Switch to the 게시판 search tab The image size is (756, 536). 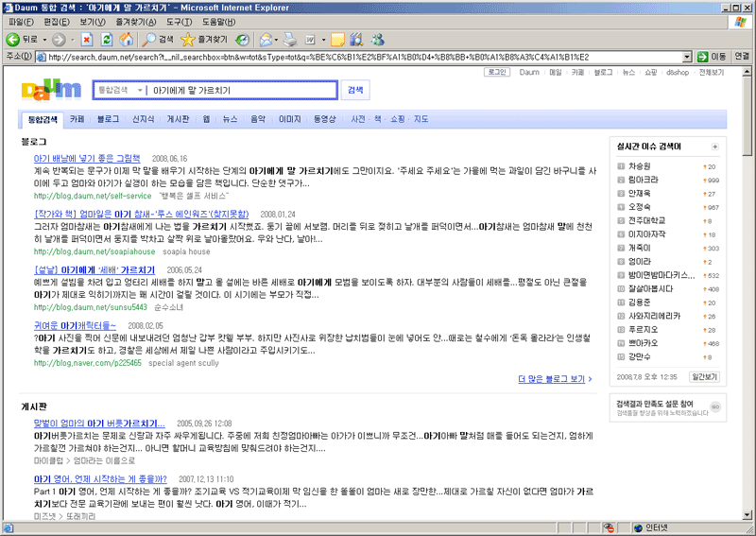178,119
